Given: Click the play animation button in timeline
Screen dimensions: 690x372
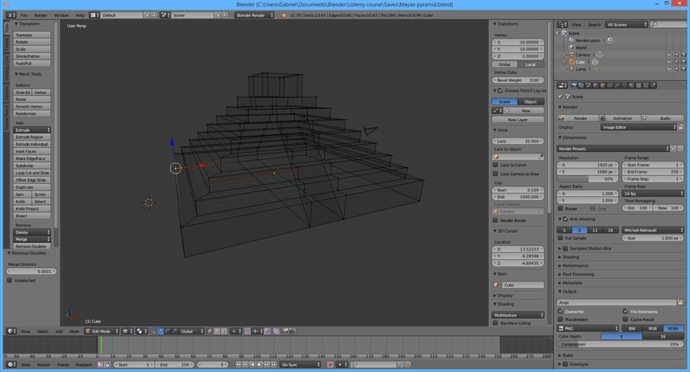Looking at the screenshot, I should click(260, 365).
